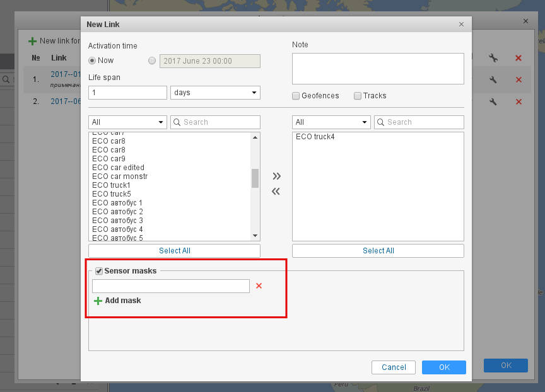The height and width of the screenshot is (392, 545).
Task: Delete the sensor mask with red X
Action: point(259,286)
